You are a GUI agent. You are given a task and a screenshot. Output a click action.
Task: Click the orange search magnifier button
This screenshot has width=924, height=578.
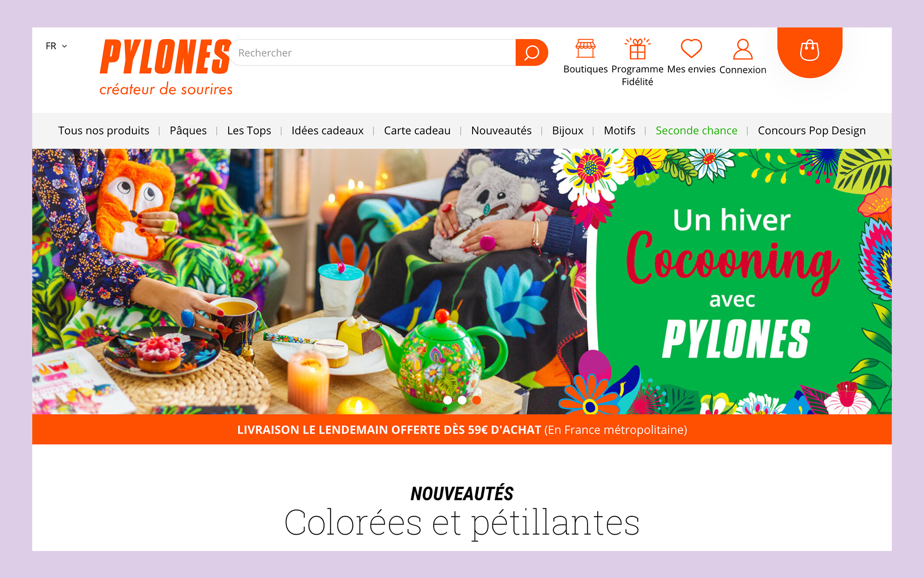coord(531,53)
